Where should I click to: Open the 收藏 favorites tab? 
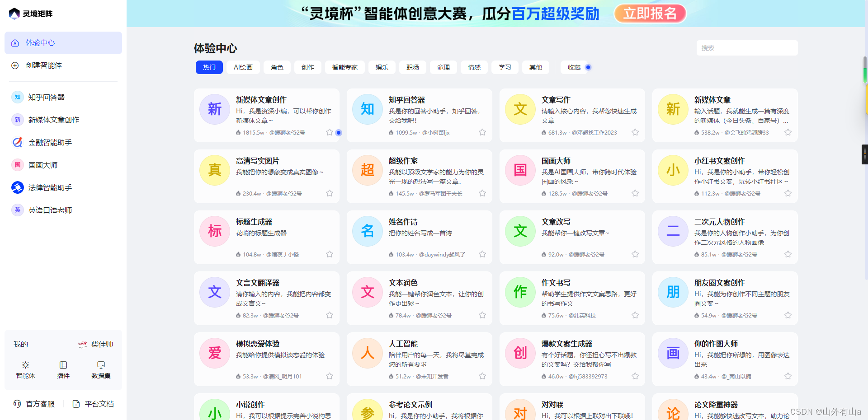pos(573,67)
